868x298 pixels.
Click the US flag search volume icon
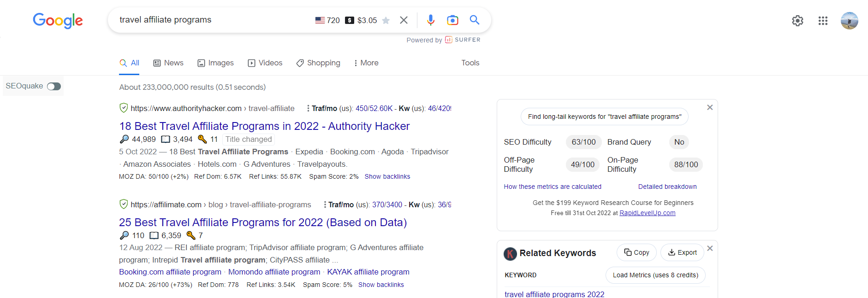click(x=320, y=20)
